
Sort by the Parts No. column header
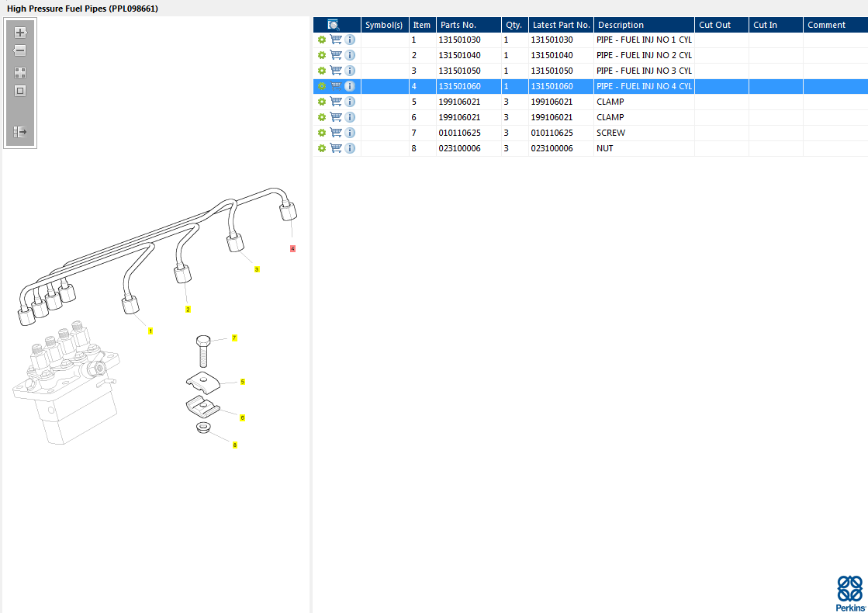click(x=469, y=25)
